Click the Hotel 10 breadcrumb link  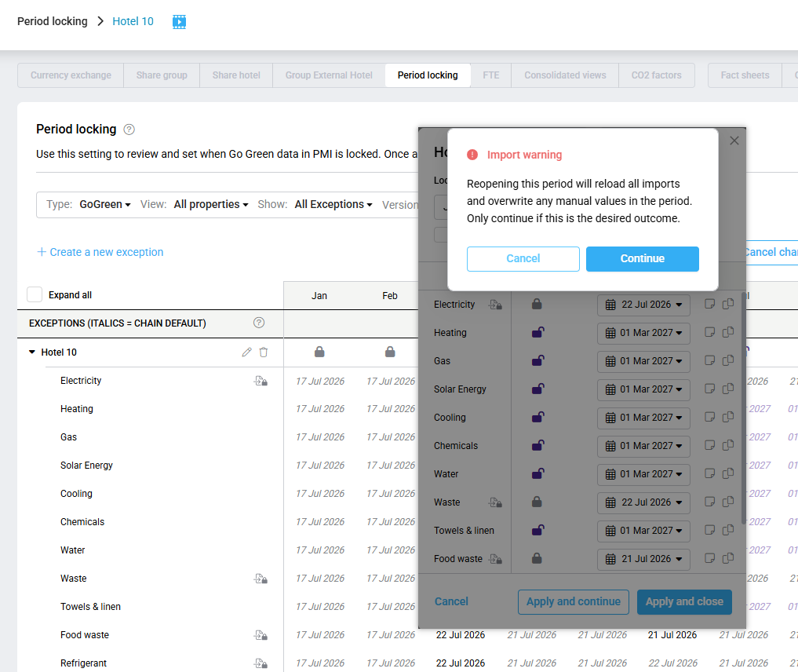pyautogui.click(x=133, y=21)
